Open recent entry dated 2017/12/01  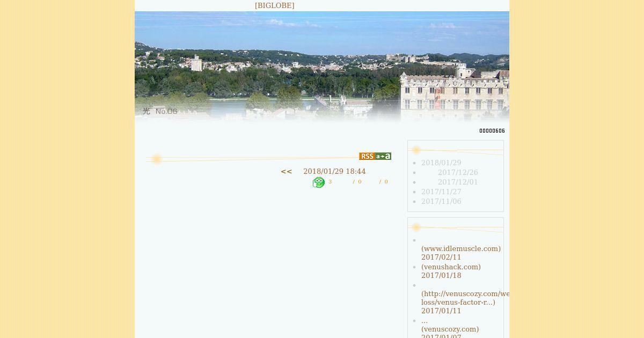click(458, 182)
